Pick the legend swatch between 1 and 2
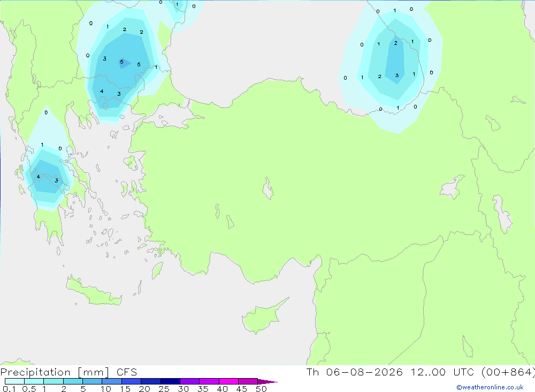This screenshot has height=392, width=535. (x=53, y=381)
